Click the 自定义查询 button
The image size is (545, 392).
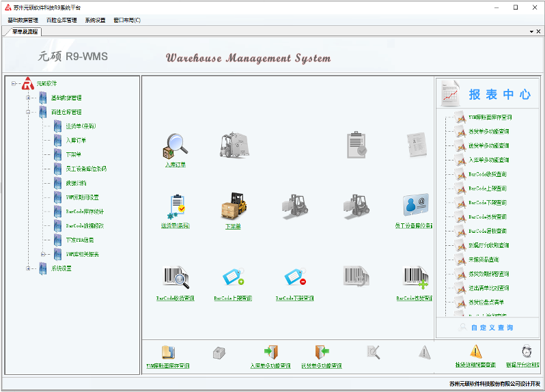click(x=486, y=328)
